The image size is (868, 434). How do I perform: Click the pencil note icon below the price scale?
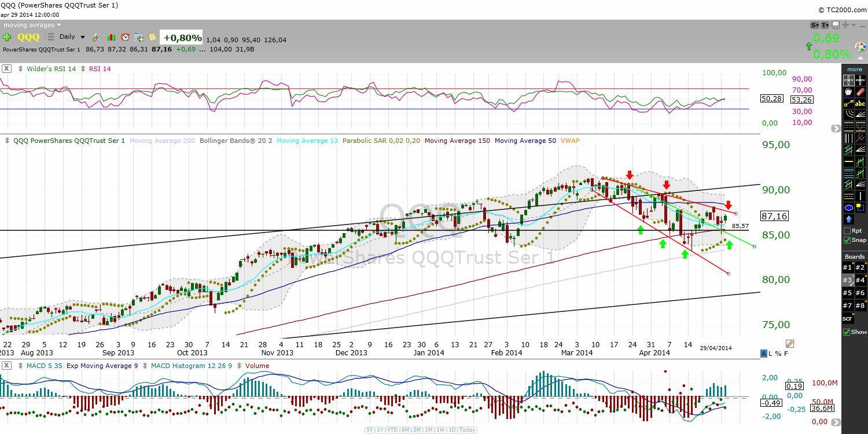790,343
